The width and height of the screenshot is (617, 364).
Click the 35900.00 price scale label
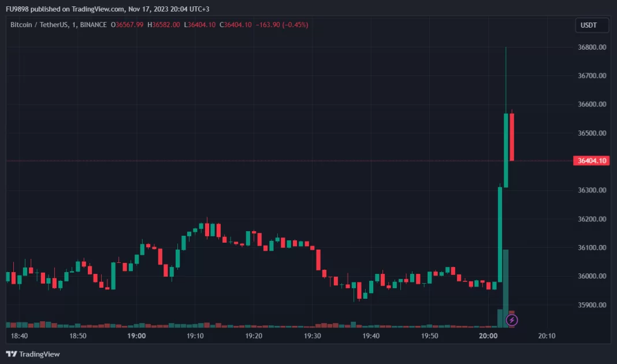(592, 304)
